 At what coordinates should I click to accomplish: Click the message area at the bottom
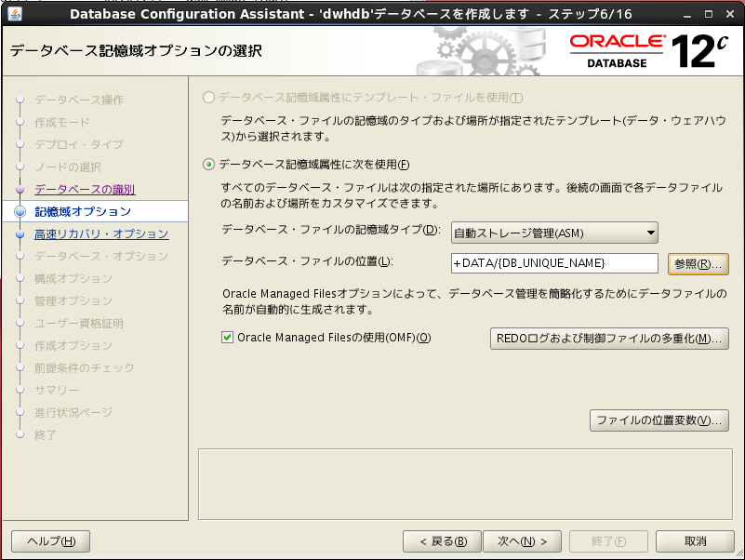[465, 484]
